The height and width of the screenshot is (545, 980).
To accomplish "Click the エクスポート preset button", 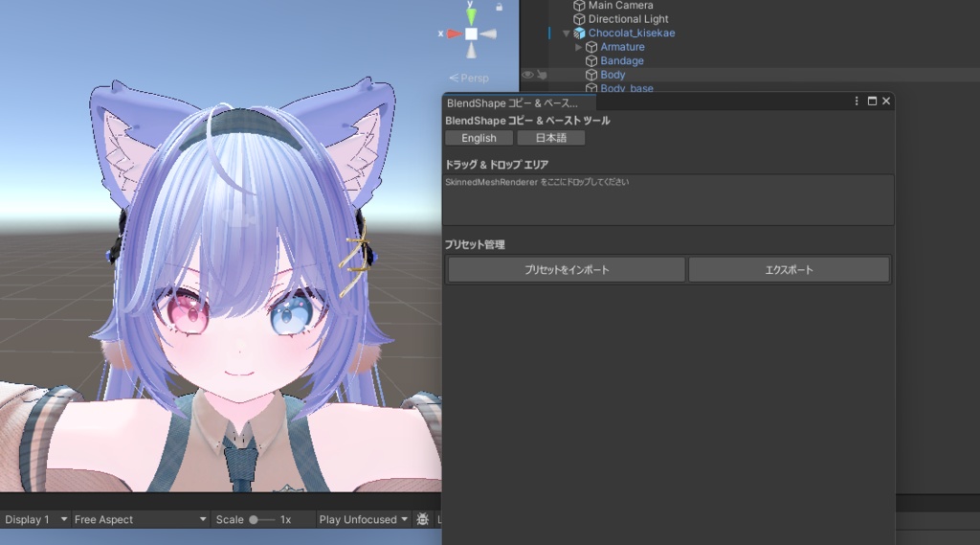I will click(789, 270).
